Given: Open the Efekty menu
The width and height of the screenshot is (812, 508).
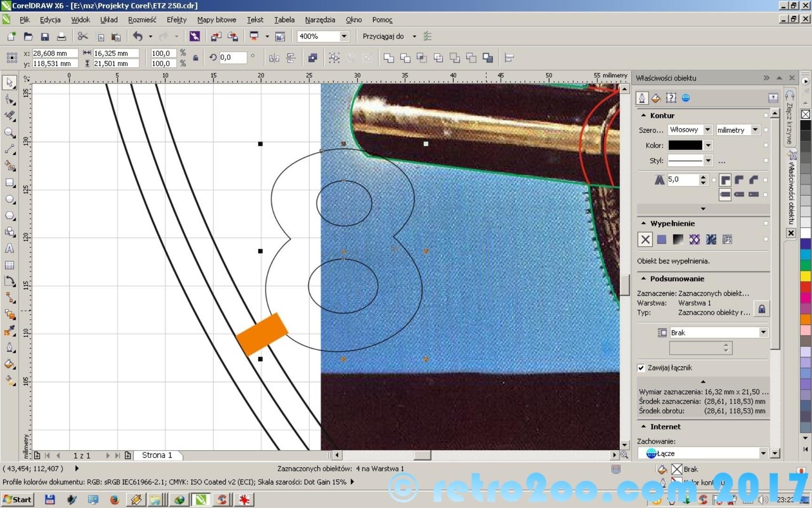Looking at the screenshot, I should click(x=176, y=20).
